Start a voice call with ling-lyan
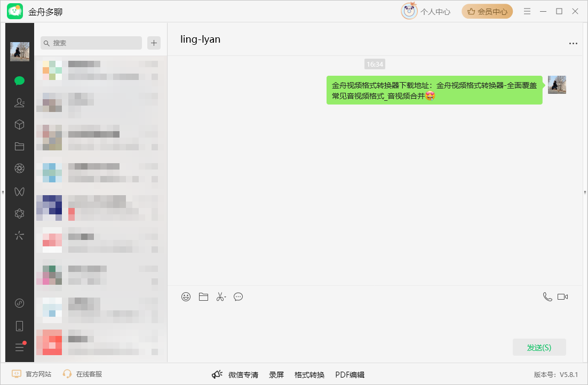The image size is (588, 385). tap(547, 297)
